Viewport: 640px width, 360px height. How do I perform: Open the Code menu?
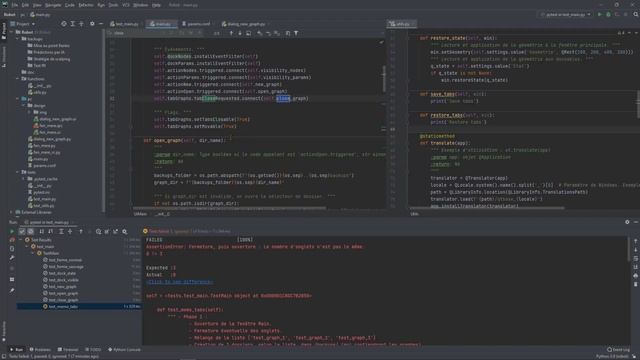pos(70,5)
